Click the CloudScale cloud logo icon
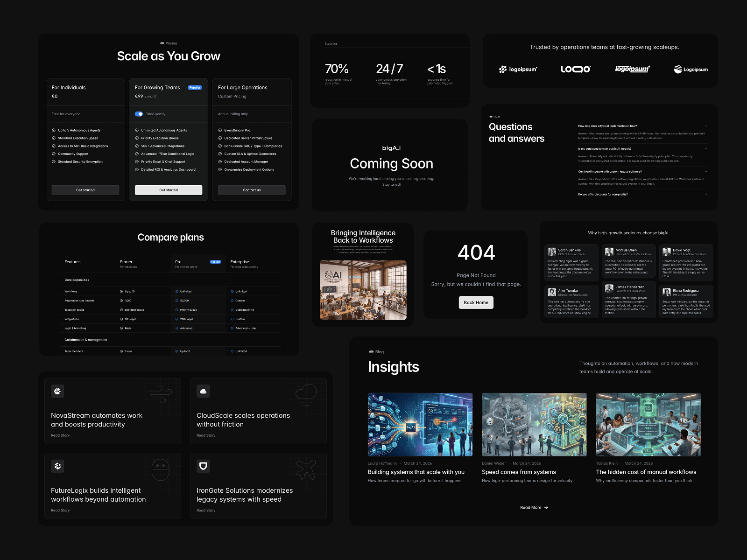747x560 pixels. coord(203,391)
